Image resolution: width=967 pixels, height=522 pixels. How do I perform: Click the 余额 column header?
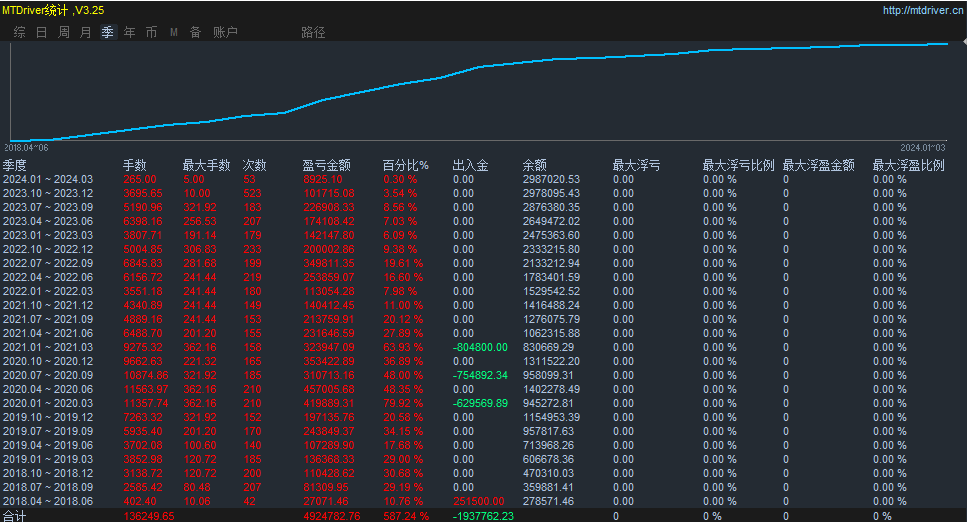click(x=535, y=165)
